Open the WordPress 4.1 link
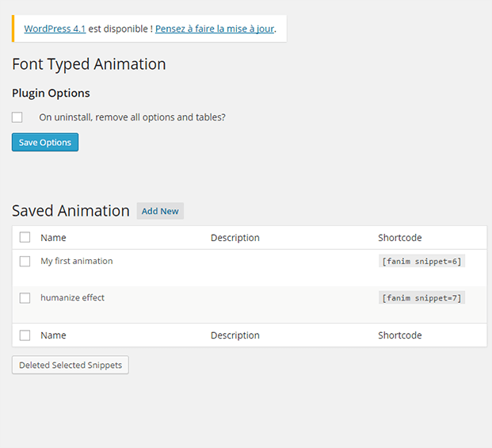Image resolution: width=492 pixels, height=448 pixels. pyautogui.click(x=55, y=29)
